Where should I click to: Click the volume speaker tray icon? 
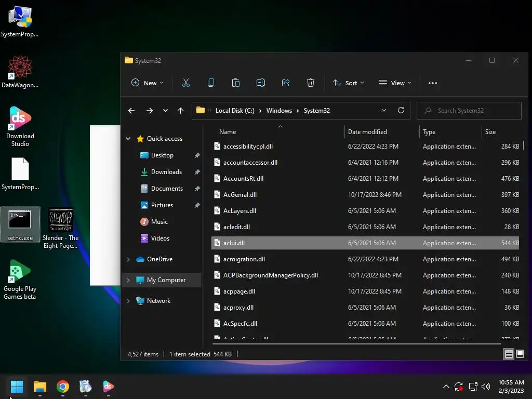[x=486, y=387]
